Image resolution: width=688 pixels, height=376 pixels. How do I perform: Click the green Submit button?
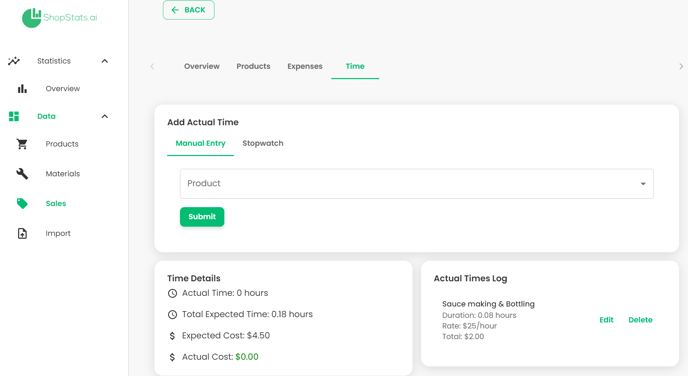tap(202, 217)
